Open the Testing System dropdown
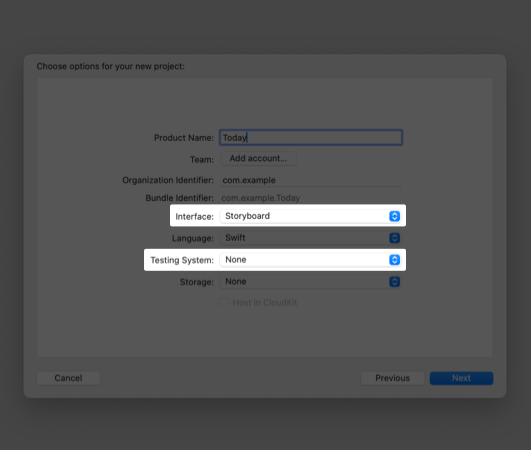The image size is (531, 450). click(x=310, y=260)
